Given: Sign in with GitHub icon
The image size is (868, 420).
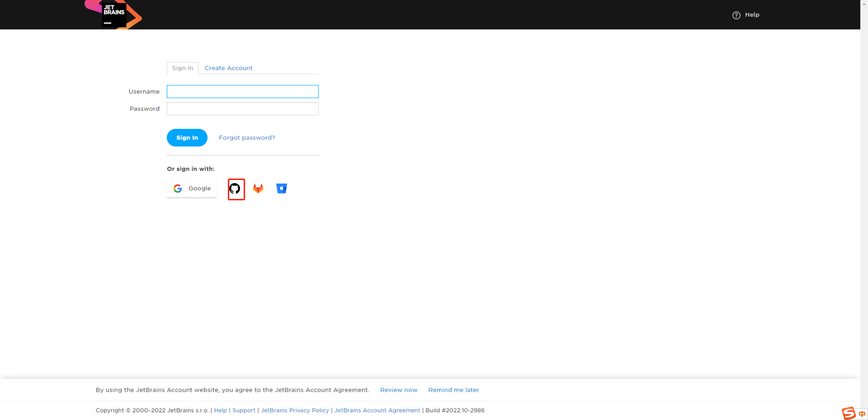Looking at the screenshot, I should coord(235,189).
